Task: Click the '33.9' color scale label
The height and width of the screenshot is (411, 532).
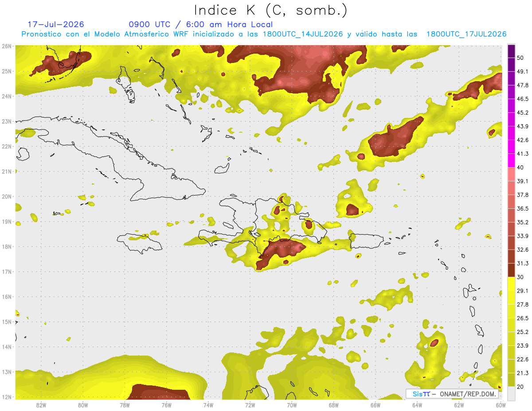Action: coord(523,236)
